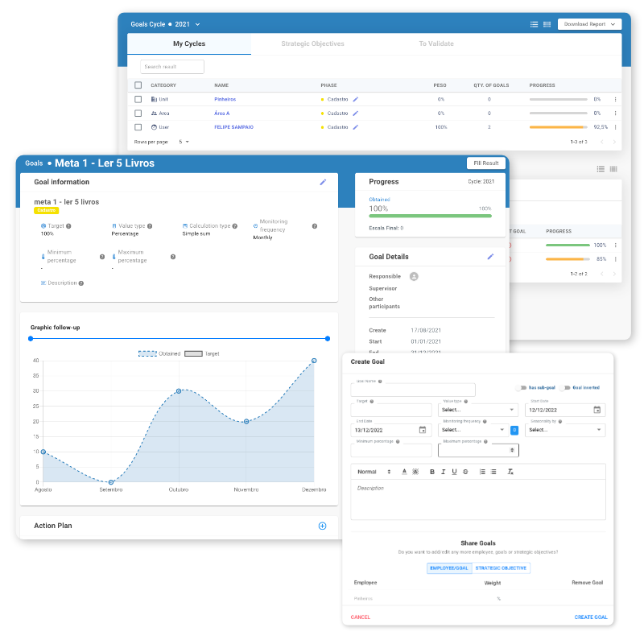Edit phase of FELIPE SAMPAIO row
Image resolution: width=644 pixels, height=644 pixels.
356,127
